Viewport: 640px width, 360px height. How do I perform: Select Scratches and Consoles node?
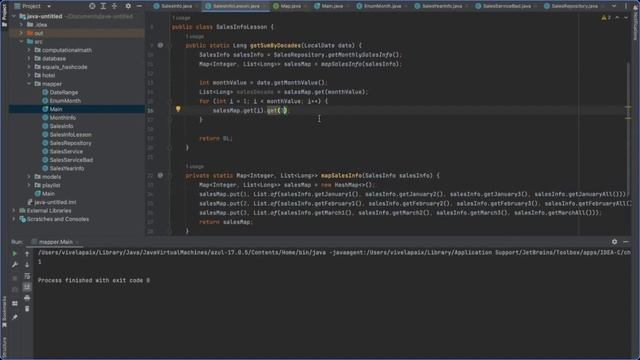(x=58, y=219)
